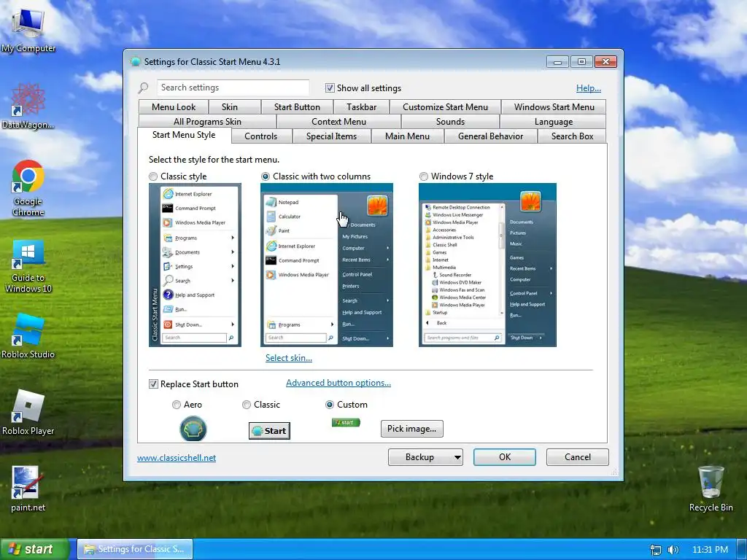Select the DataWagon desktop shortcut

(x=28, y=106)
